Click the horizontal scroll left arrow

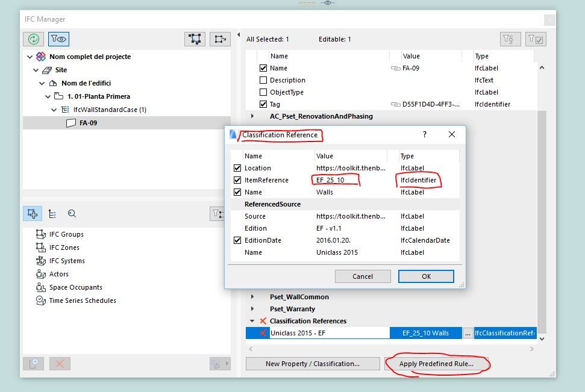pos(251,349)
